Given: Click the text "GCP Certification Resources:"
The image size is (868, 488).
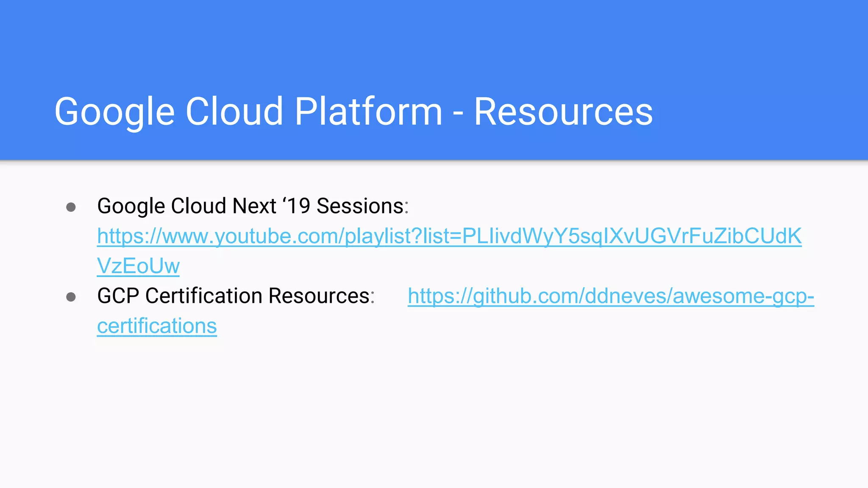Looking at the screenshot, I should pyautogui.click(x=236, y=296).
